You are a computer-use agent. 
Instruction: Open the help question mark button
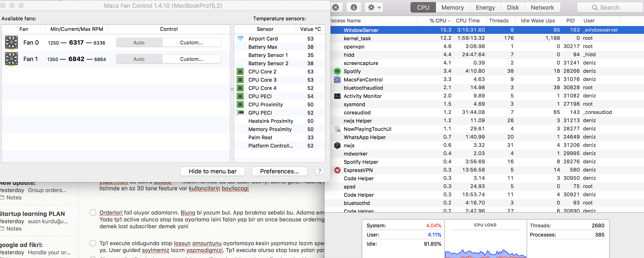click(x=319, y=171)
